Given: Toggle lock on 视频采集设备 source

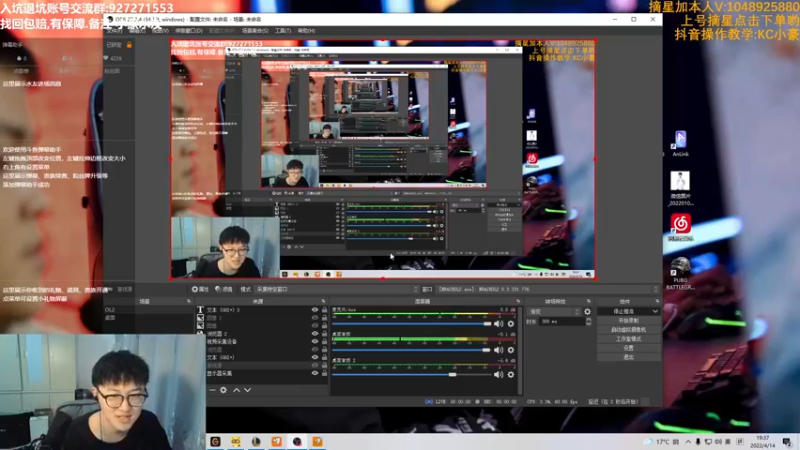Looking at the screenshot, I should [x=324, y=341].
